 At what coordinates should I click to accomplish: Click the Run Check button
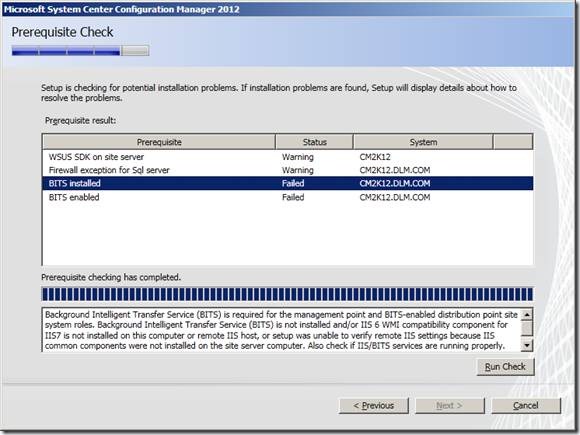point(505,367)
